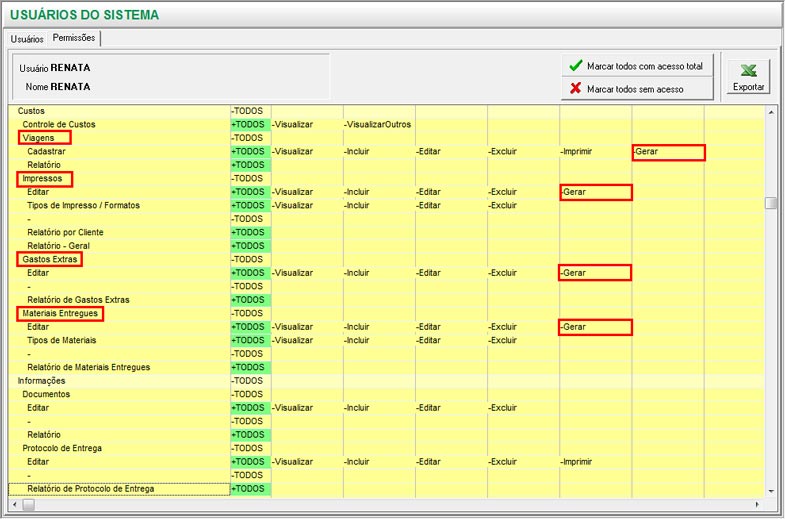The width and height of the screenshot is (785, 519).
Task: Select Controle de Custos row
Action: click(119, 125)
